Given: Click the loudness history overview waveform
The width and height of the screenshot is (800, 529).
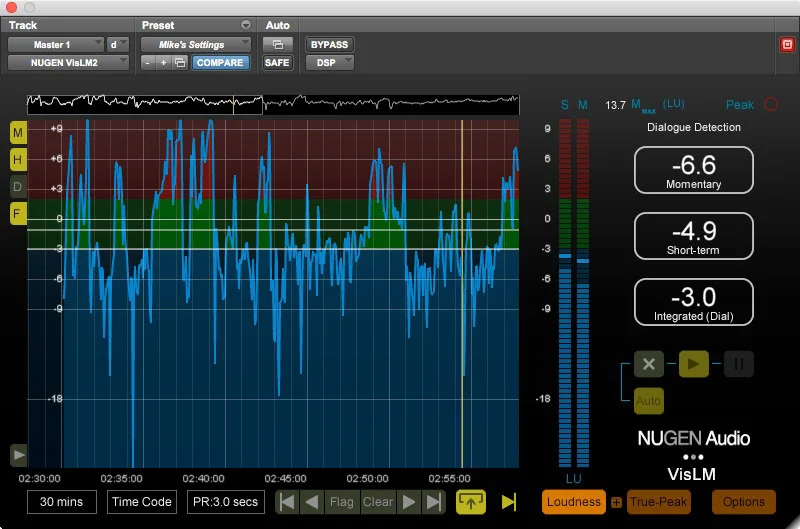Looking at the screenshot, I should [273, 104].
